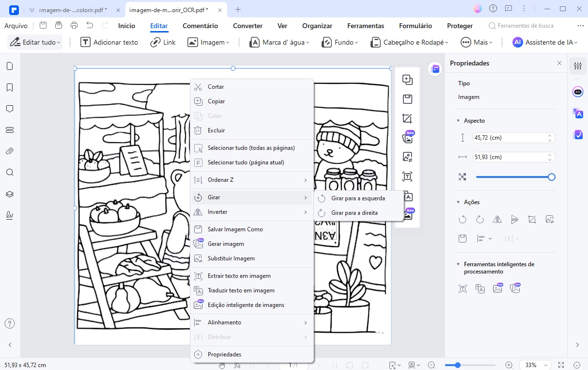The height and width of the screenshot is (370, 588).
Task: Open Assistente de IA button
Action: pos(545,42)
